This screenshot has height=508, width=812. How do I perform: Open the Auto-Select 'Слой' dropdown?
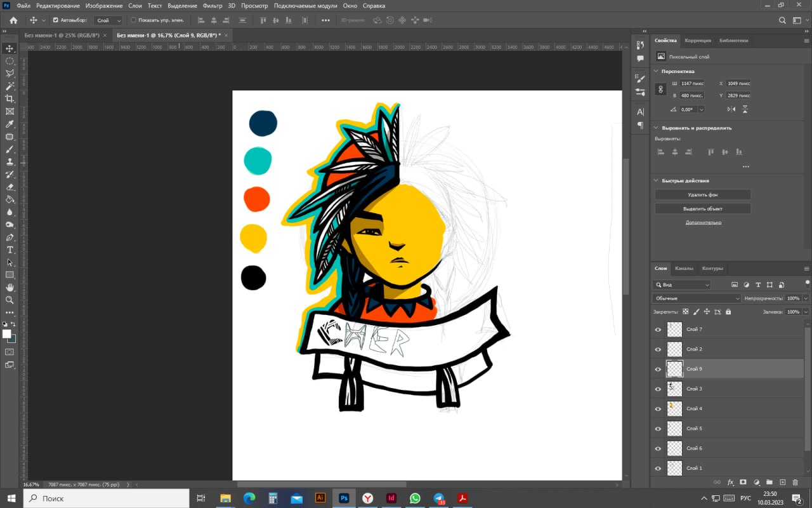pos(108,20)
